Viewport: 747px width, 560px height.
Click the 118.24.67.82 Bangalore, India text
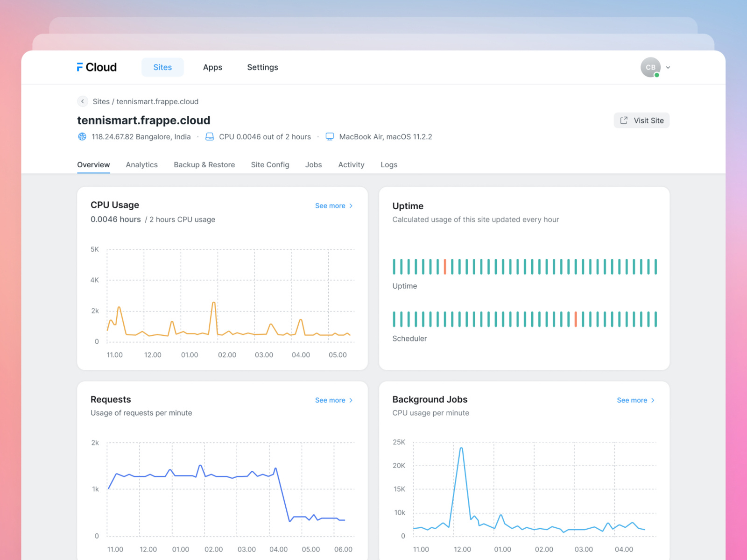tap(141, 136)
